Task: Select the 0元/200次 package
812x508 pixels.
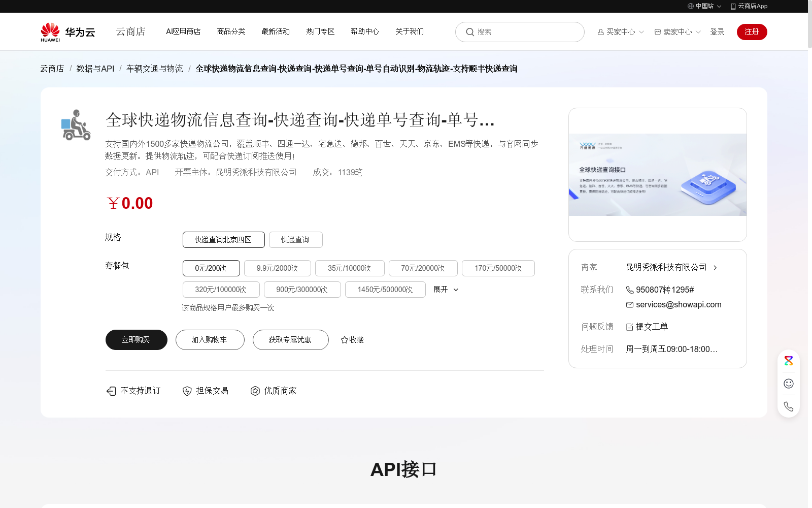Action: click(212, 268)
